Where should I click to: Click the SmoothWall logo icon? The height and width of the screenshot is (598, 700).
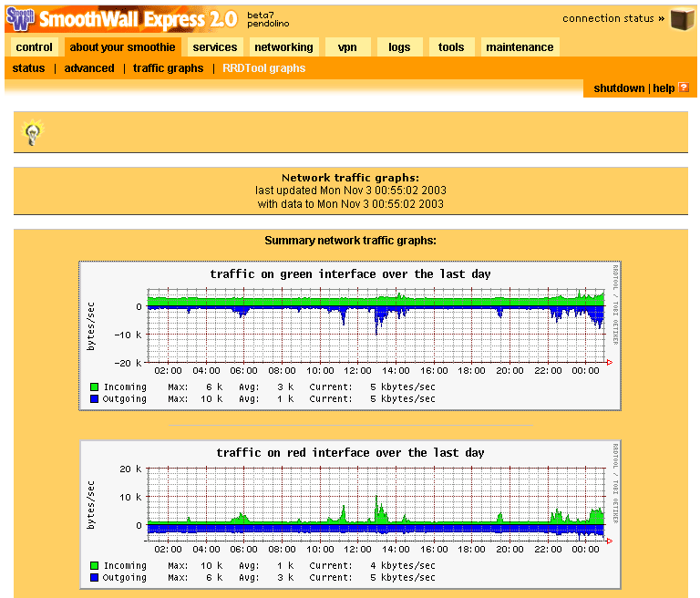point(20,19)
